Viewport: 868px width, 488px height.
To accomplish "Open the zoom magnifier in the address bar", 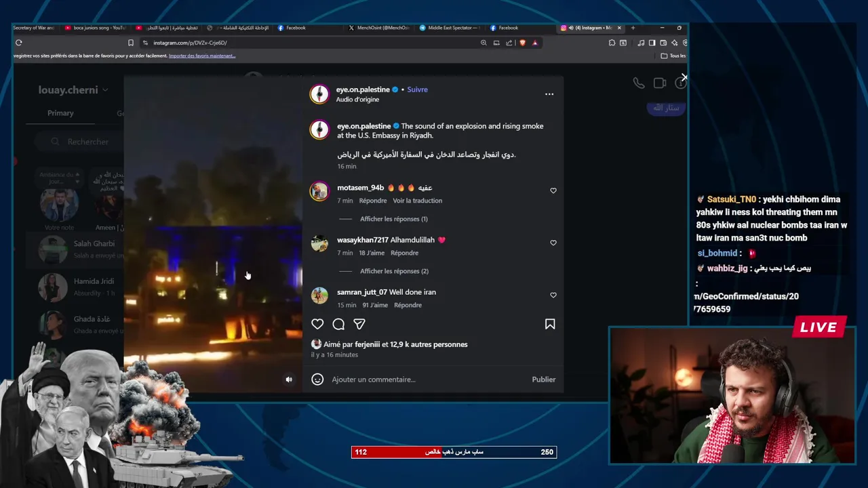I will pyautogui.click(x=484, y=43).
